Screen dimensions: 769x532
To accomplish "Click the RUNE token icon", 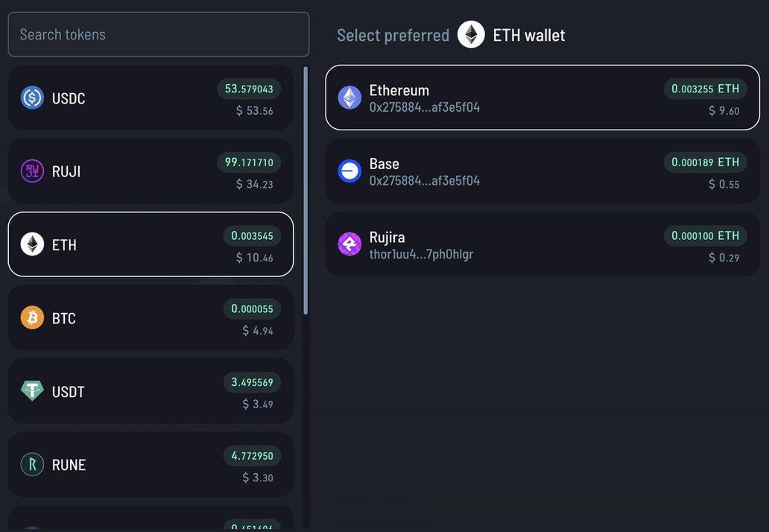I will tap(32, 465).
